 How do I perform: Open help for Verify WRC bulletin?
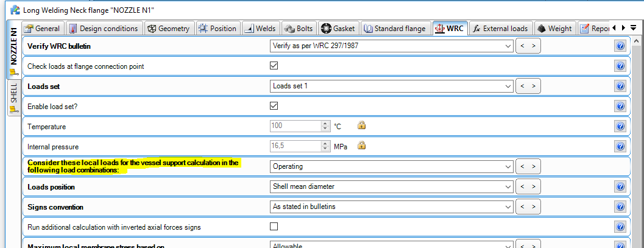(620, 46)
